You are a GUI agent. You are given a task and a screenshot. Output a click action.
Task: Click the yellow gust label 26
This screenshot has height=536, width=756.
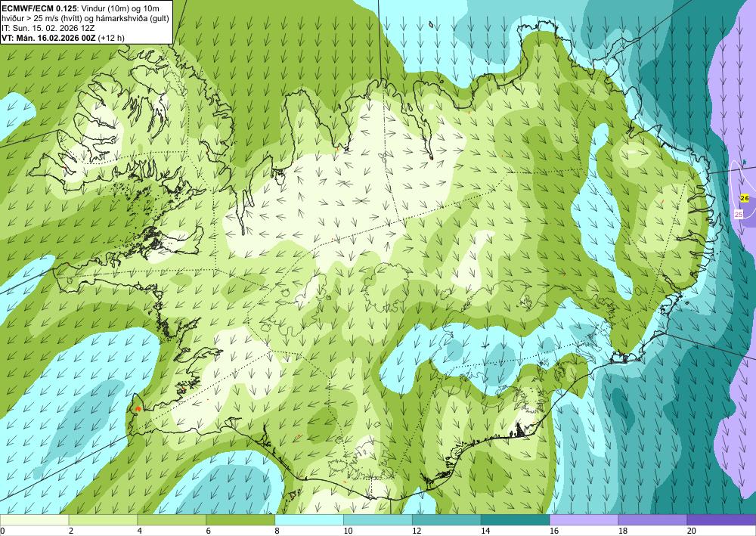(x=745, y=198)
